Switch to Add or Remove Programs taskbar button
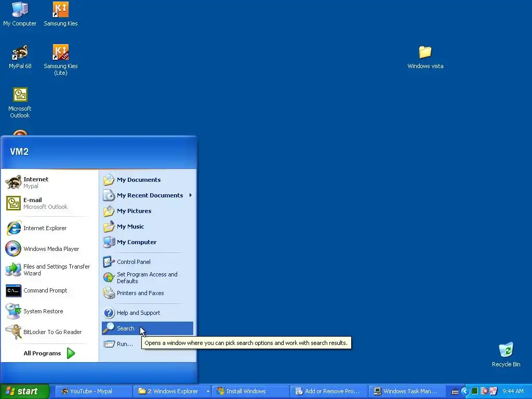This screenshot has height=399, width=532. click(x=328, y=391)
